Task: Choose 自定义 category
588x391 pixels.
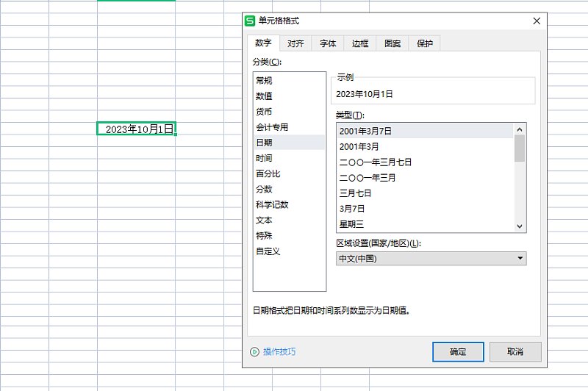Action: [x=268, y=251]
